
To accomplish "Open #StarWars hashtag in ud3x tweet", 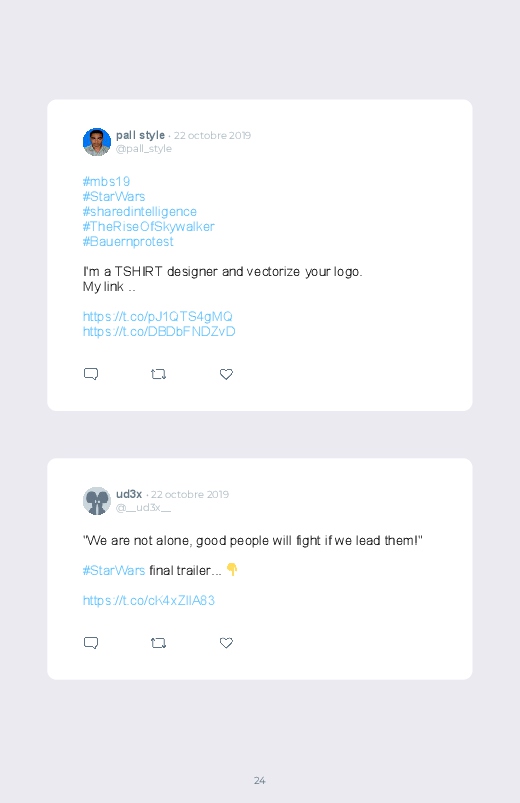I will [x=114, y=570].
